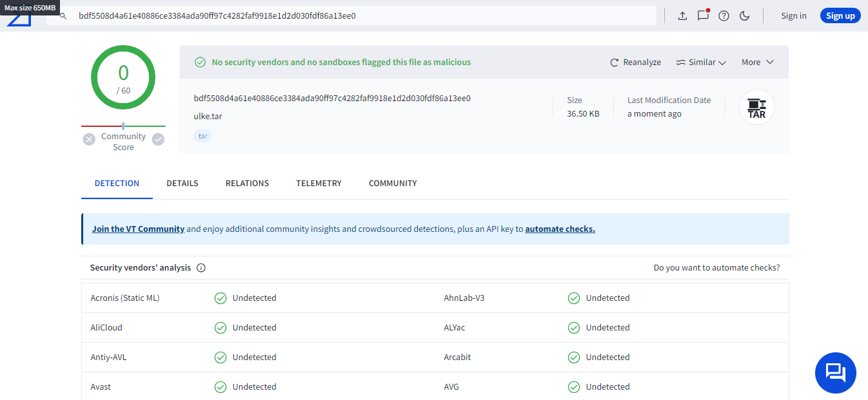Screen dimensions: 868x400
Task: Open the chat bubble floating button
Action: pyautogui.click(x=835, y=373)
